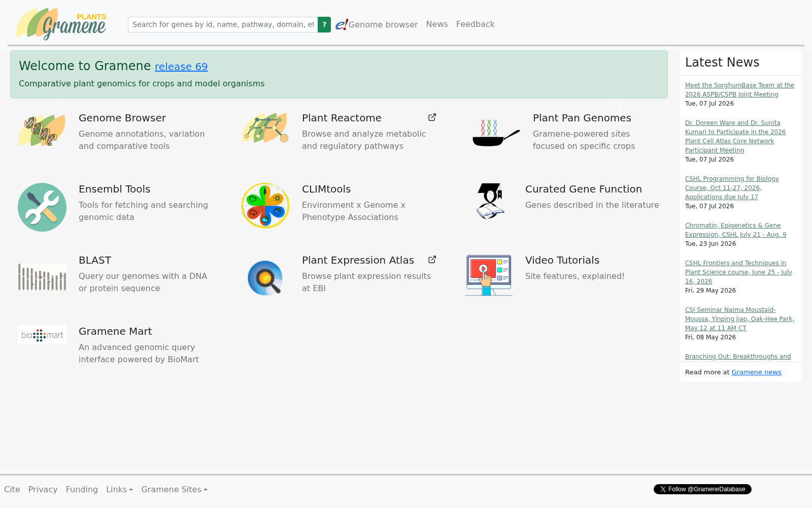The width and height of the screenshot is (812, 508).
Task: Open the Plant Expression Atlas heading
Action: pos(358,260)
